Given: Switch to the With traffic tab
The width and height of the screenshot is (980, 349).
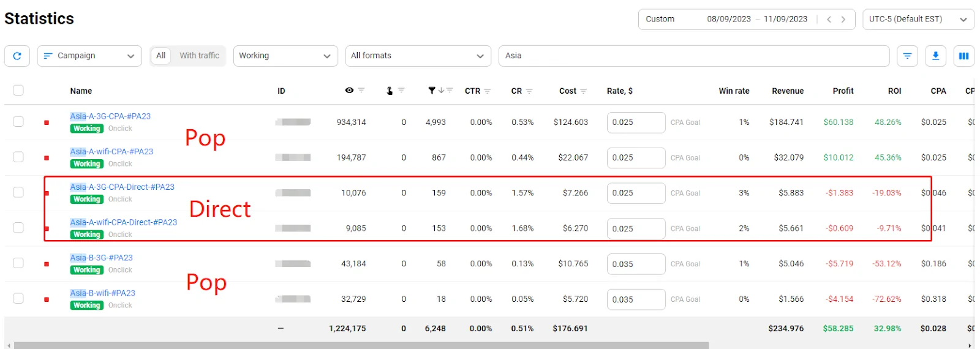Looking at the screenshot, I should (x=199, y=56).
